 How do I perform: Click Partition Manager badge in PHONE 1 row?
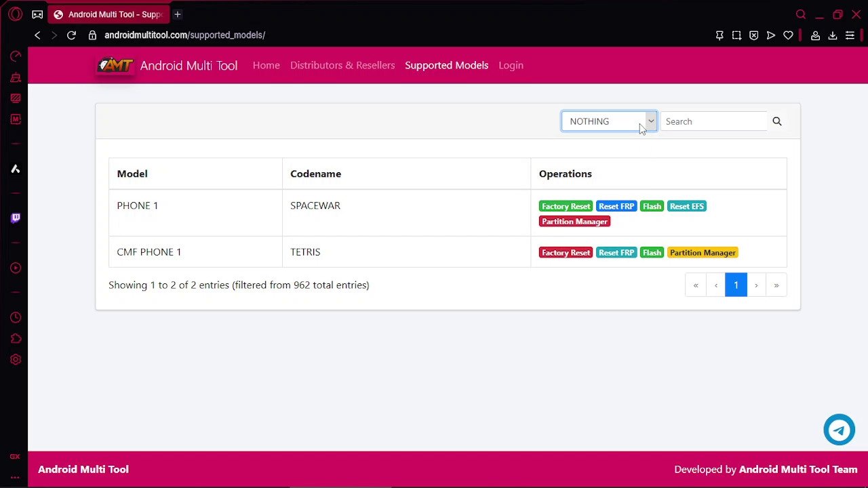pos(574,222)
